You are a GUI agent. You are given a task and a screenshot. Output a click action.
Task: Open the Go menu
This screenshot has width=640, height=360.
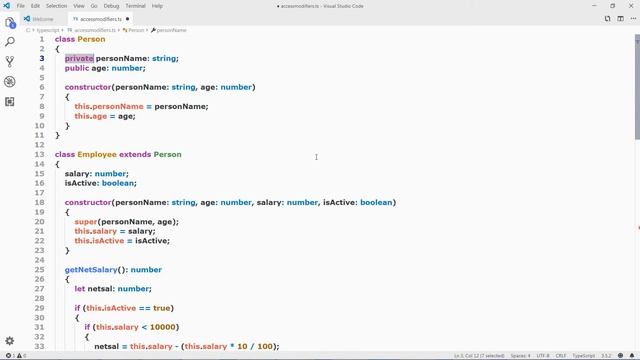coord(94,6)
